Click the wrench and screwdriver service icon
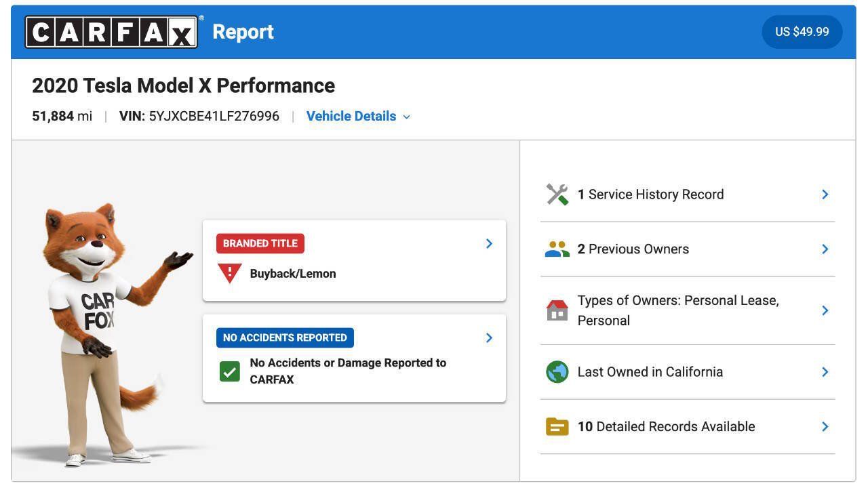Viewport: 868px width, 492px height. (557, 194)
